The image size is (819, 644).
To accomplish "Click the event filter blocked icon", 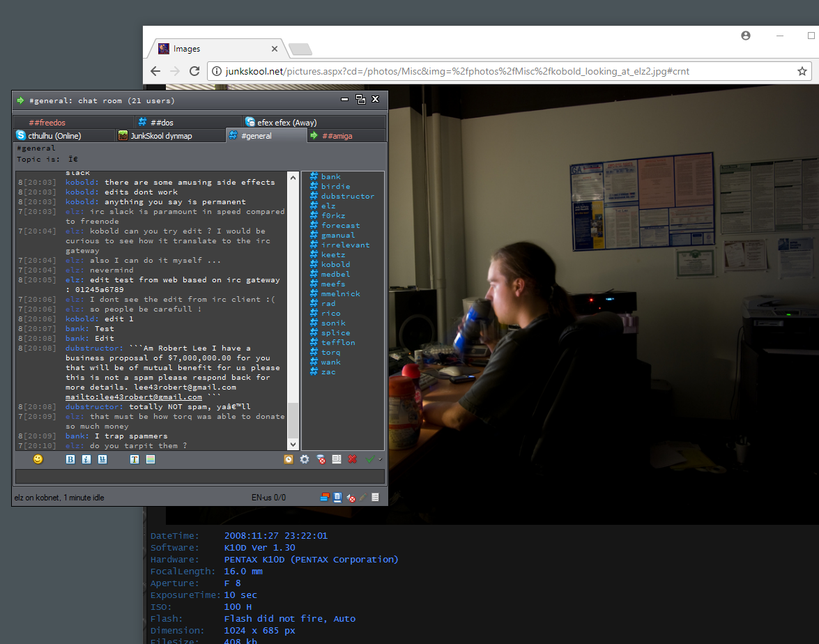I will (321, 459).
